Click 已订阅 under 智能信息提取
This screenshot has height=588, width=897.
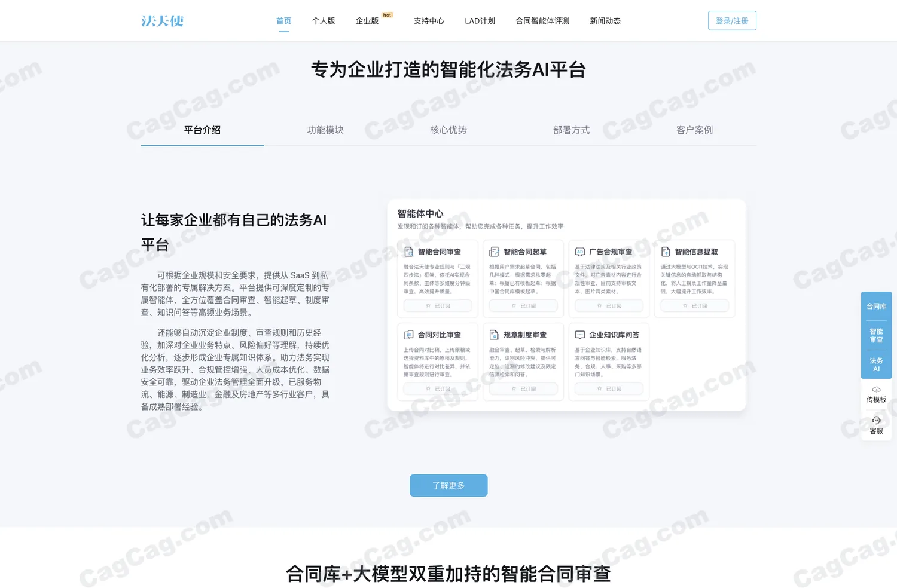695,306
